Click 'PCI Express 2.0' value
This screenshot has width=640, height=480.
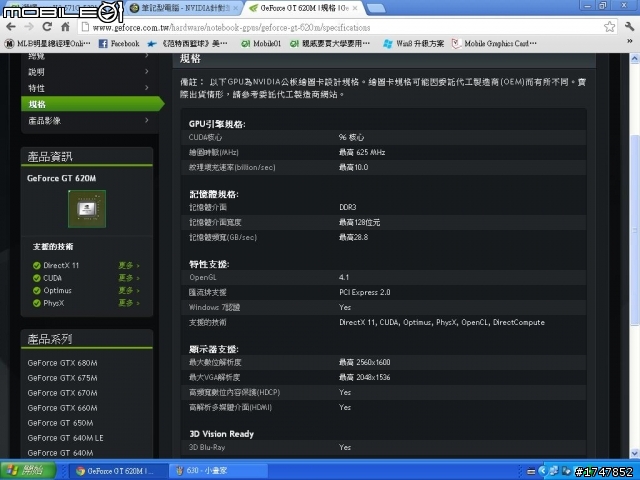pos(364,292)
